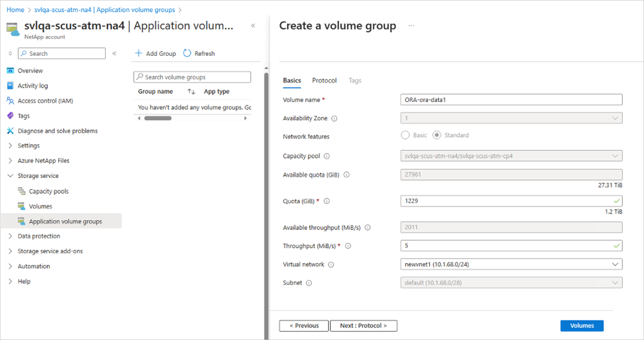644x340 pixels.
Task: Click the Volumes icon in sidebar
Action: [x=22, y=206]
